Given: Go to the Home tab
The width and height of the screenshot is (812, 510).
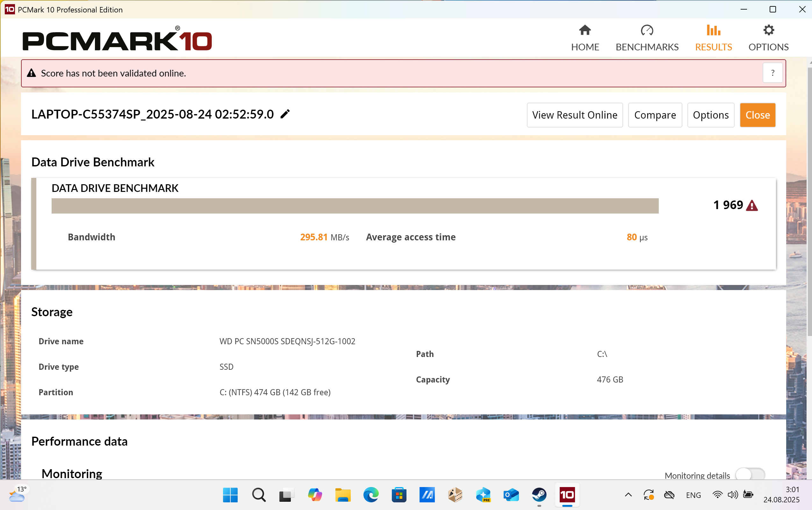Looking at the screenshot, I should pos(585,38).
